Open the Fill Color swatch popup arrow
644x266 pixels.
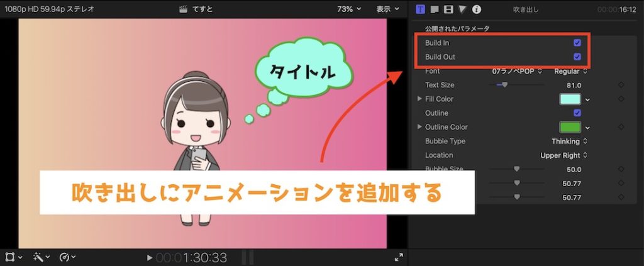coord(587,99)
